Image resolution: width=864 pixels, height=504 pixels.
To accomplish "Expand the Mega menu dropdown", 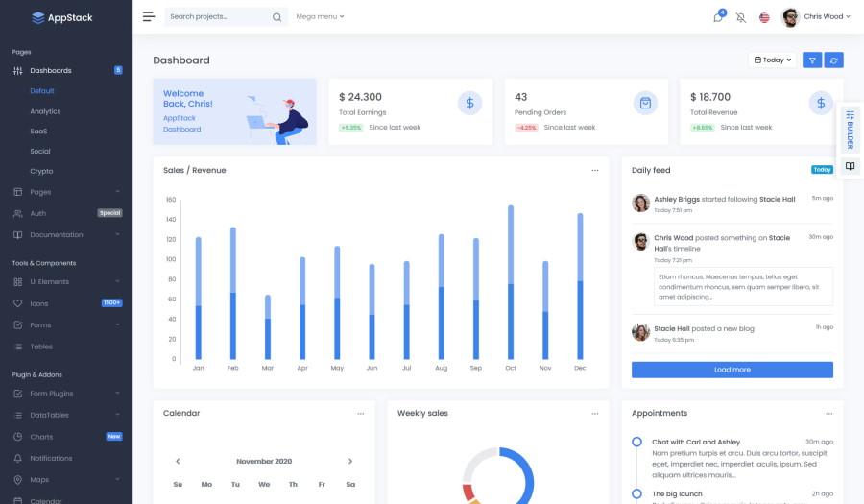I will pyautogui.click(x=320, y=16).
